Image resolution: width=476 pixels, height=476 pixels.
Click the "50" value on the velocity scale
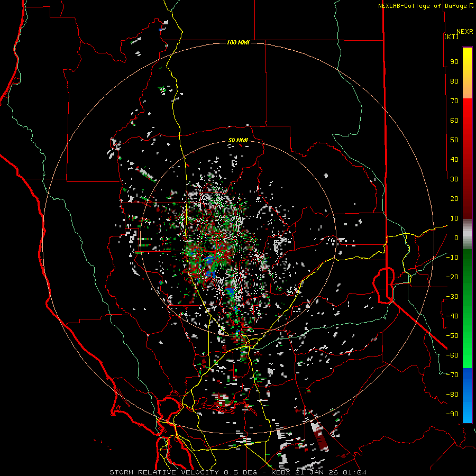coord(454,140)
